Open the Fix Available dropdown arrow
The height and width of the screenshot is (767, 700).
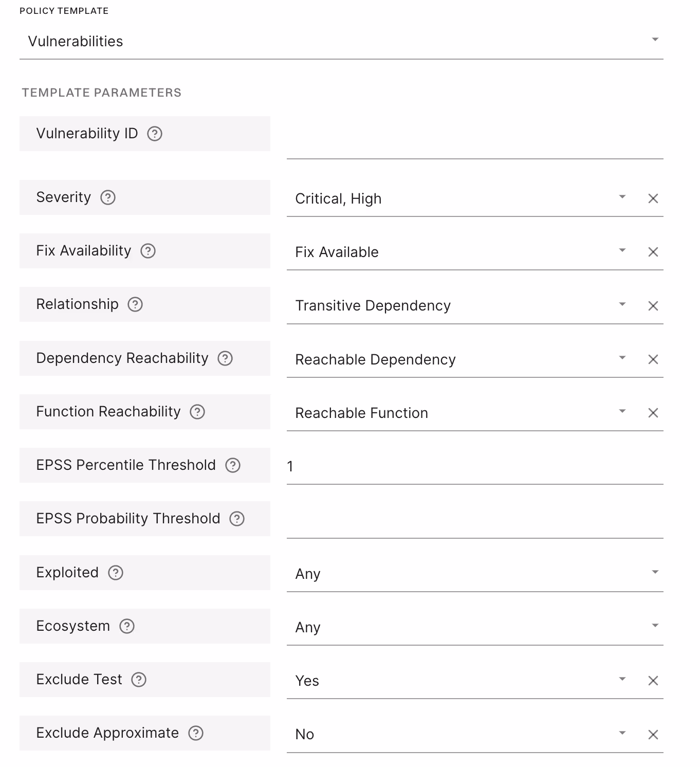(622, 250)
